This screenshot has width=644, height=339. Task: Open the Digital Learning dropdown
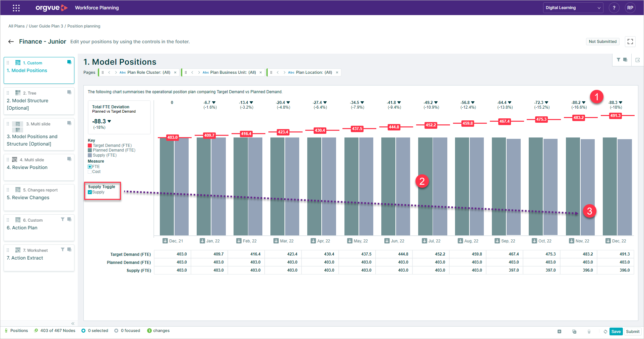coord(573,7)
